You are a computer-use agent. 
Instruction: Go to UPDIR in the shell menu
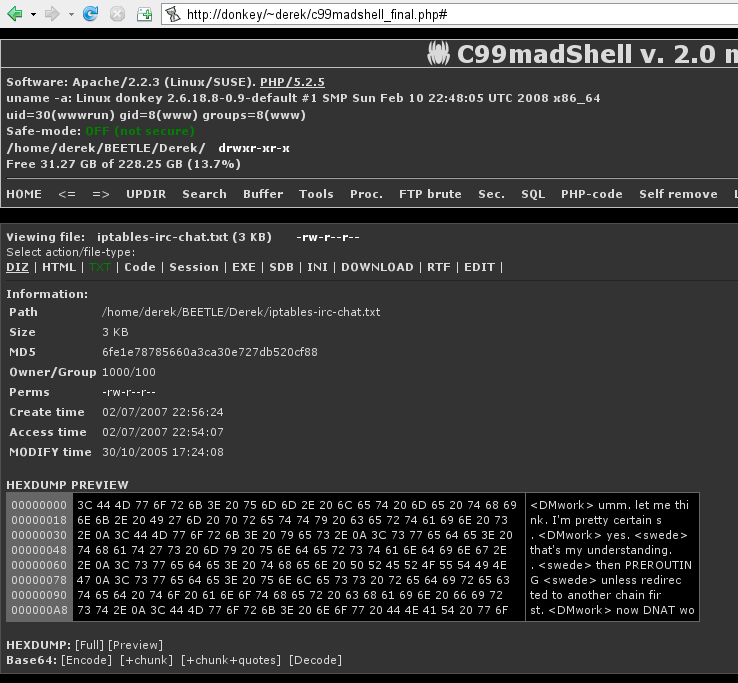tap(146, 194)
